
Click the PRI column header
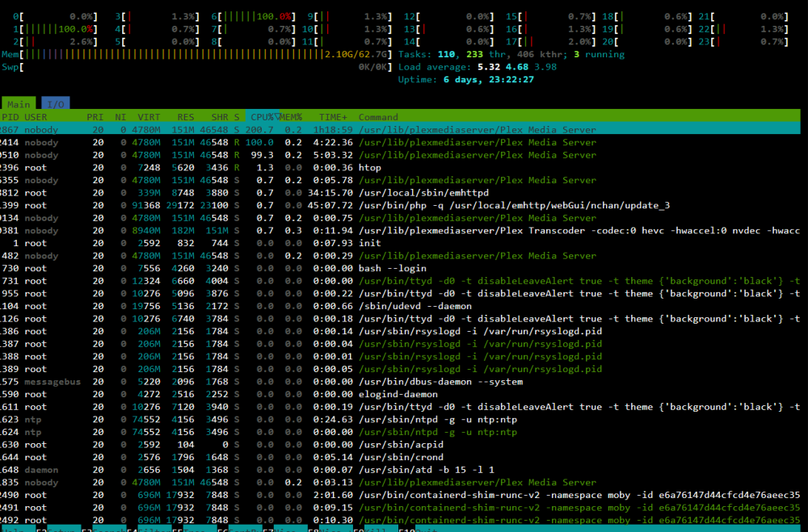click(x=95, y=117)
